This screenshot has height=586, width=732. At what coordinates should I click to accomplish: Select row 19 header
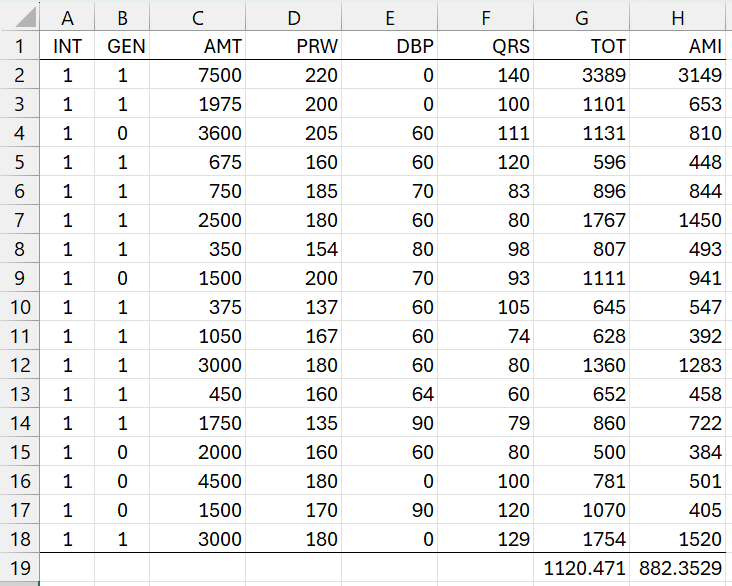[x=19, y=567]
